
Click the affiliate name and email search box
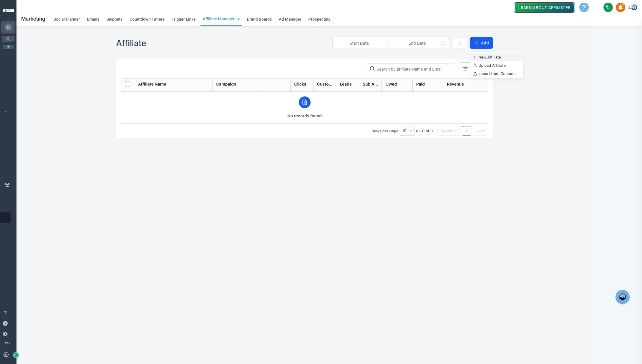coord(411,69)
